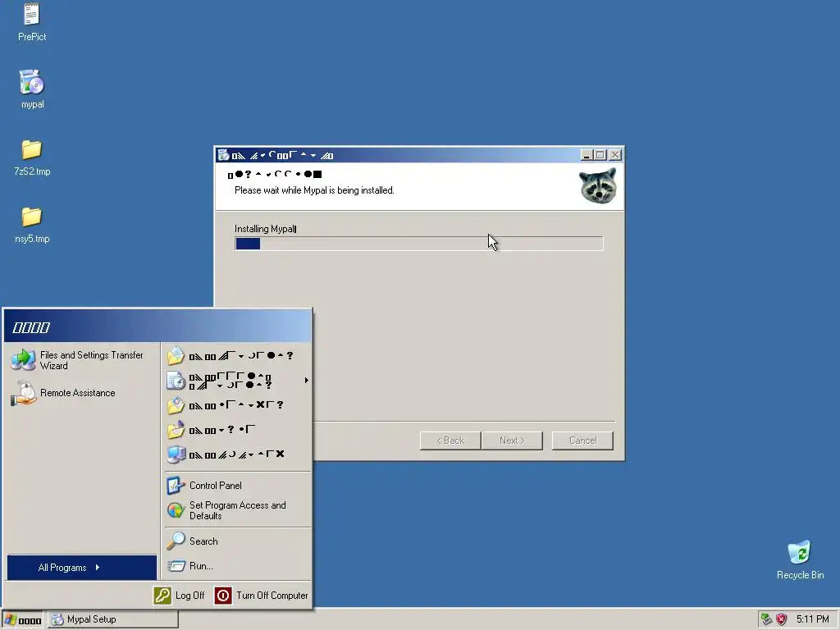The image size is (840, 630).
Task: Open Set Program Access and Defaults
Action: point(236,510)
